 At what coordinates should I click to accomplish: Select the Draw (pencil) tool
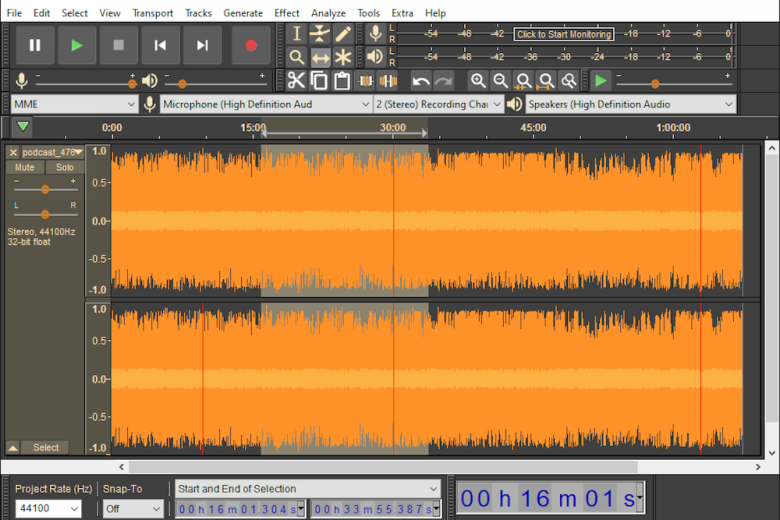pyautogui.click(x=343, y=34)
